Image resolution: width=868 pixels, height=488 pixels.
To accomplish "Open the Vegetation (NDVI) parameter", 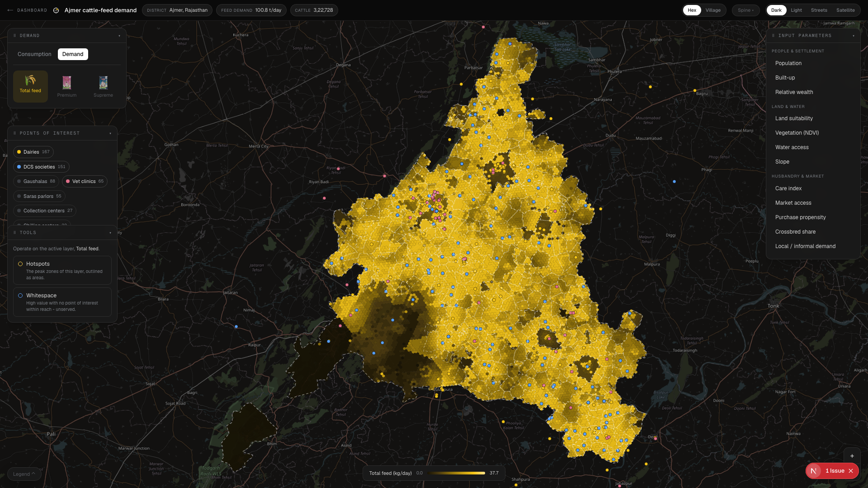I will [x=813, y=133].
